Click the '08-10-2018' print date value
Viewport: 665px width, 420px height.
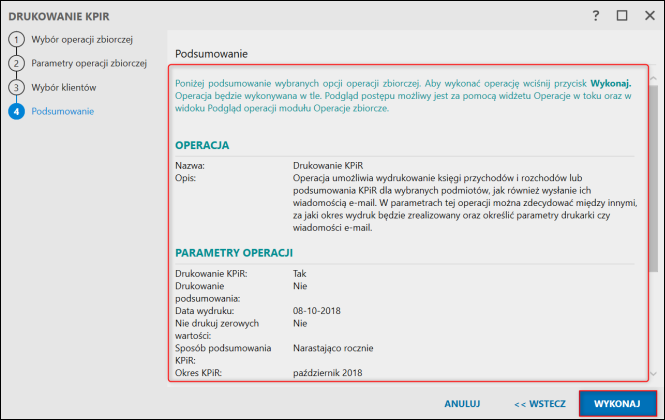pos(316,311)
